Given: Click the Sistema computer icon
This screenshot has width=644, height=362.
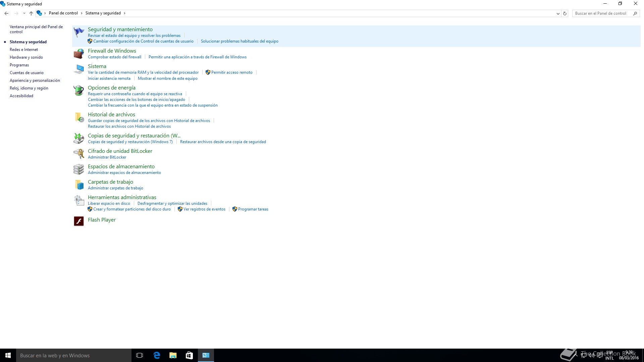Looking at the screenshot, I should pyautogui.click(x=79, y=69).
